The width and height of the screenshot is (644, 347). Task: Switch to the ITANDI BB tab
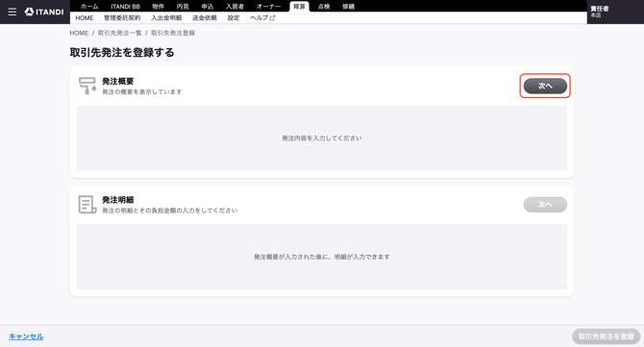point(125,7)
